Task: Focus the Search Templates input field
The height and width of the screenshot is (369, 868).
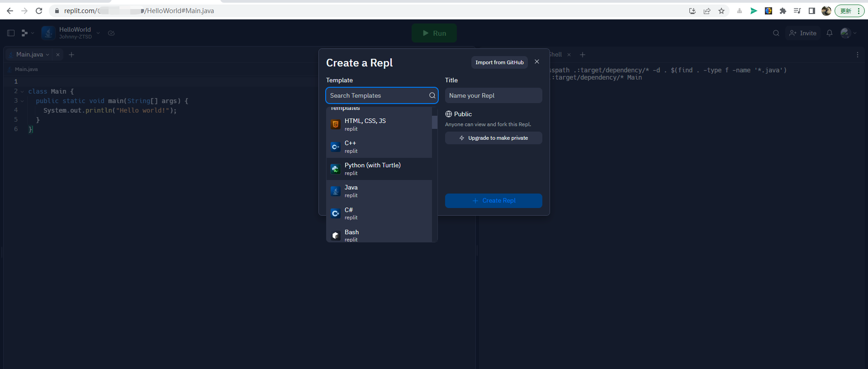Action: point(382,95)
